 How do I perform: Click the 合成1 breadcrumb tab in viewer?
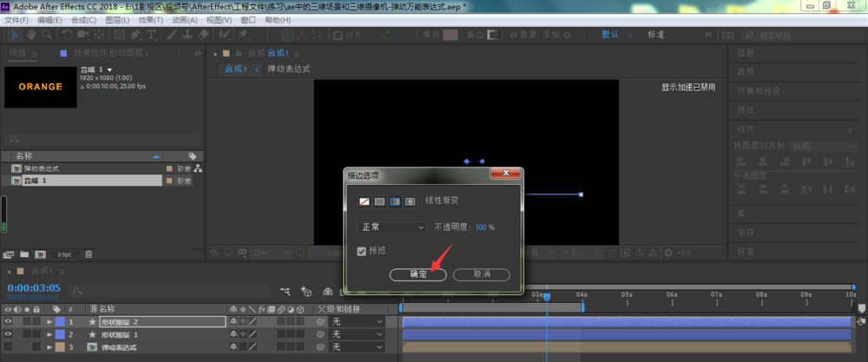236,69
